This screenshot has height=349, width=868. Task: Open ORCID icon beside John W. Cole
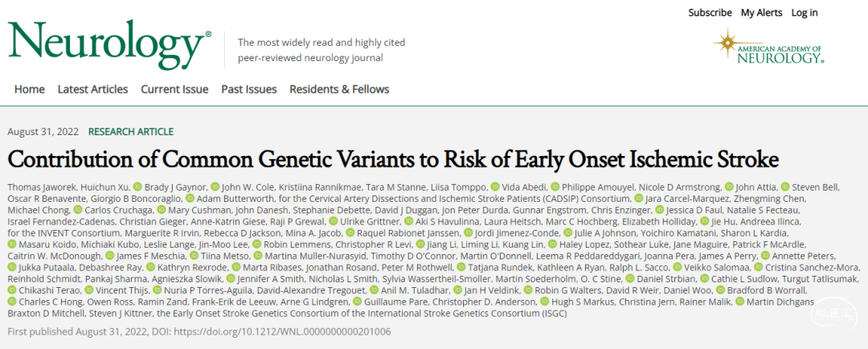(215, 187)
